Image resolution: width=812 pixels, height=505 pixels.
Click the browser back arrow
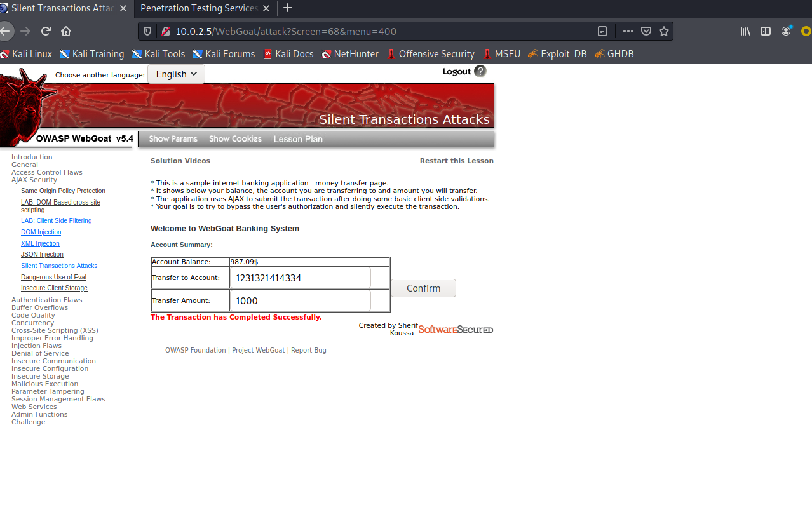(x=5, y=31)
